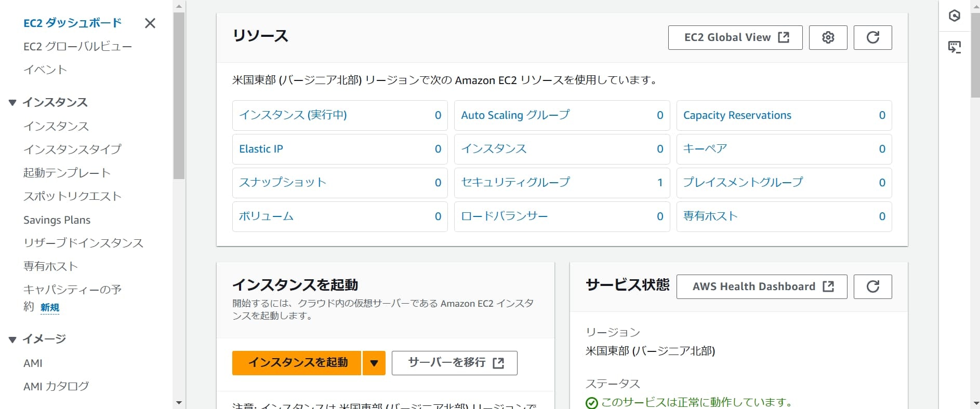
Task: Close the EC2 navigation sidebar
Action: (150, 23)
